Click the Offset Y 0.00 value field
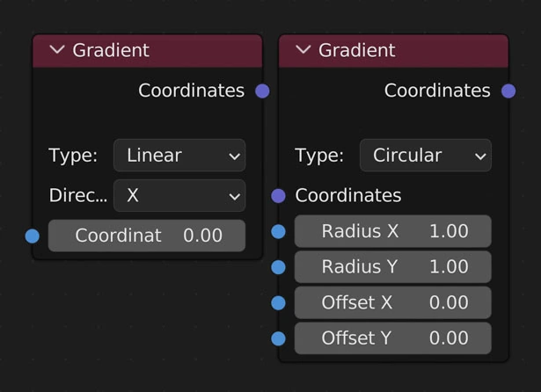 (x=393, y=338)
